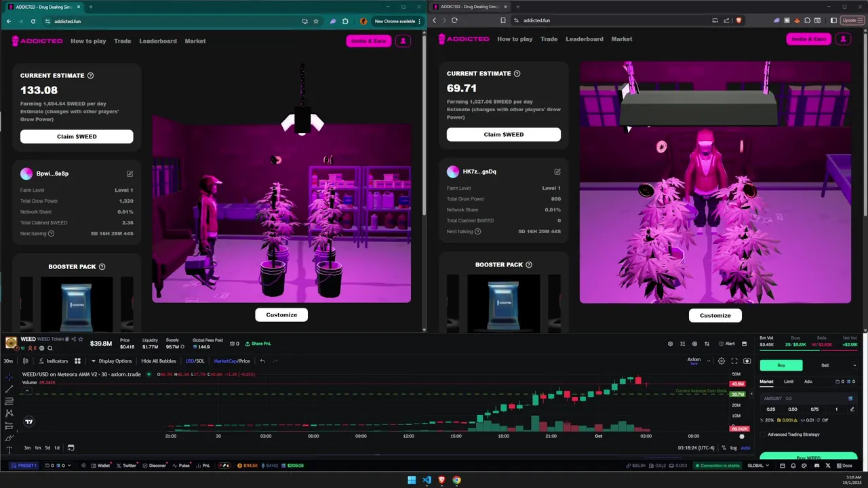Enable Advanced Trading Strategy checkbox
The image size is (868, 488).
tap(762, 434)
